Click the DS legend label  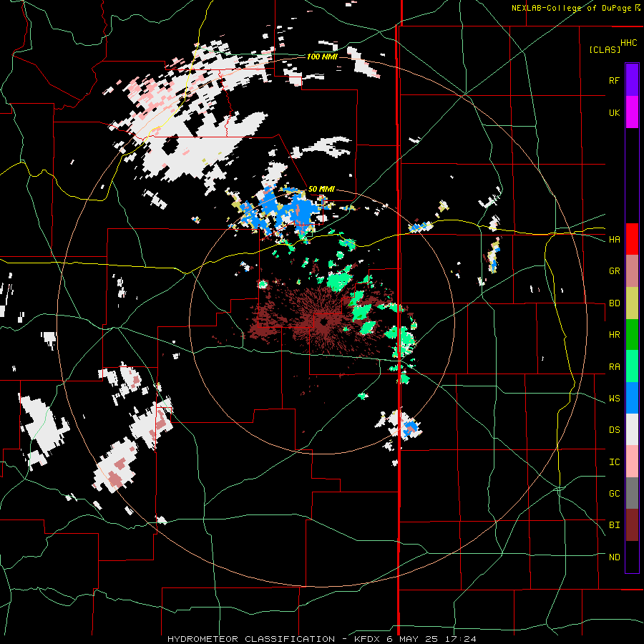[614, 430]
